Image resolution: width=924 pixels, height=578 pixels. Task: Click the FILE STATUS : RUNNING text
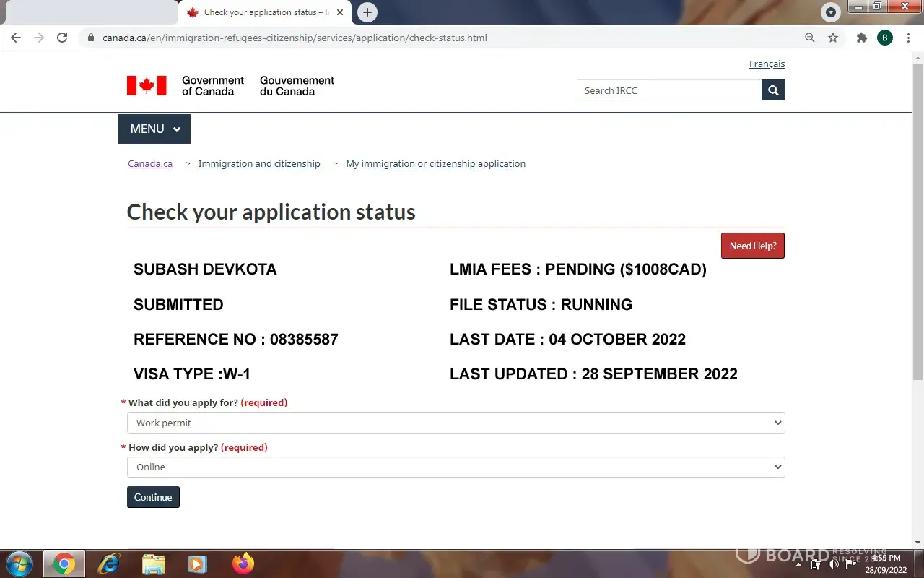click(x=541, y=305)
